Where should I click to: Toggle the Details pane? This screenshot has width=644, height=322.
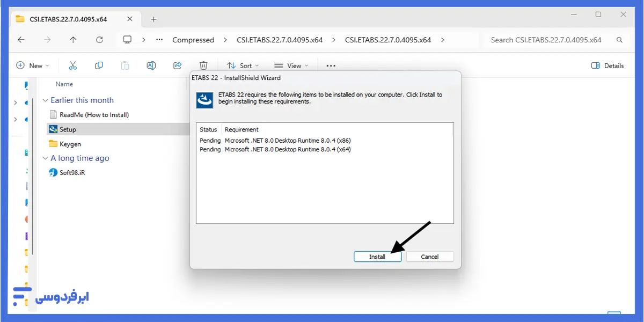click(608, 65)
